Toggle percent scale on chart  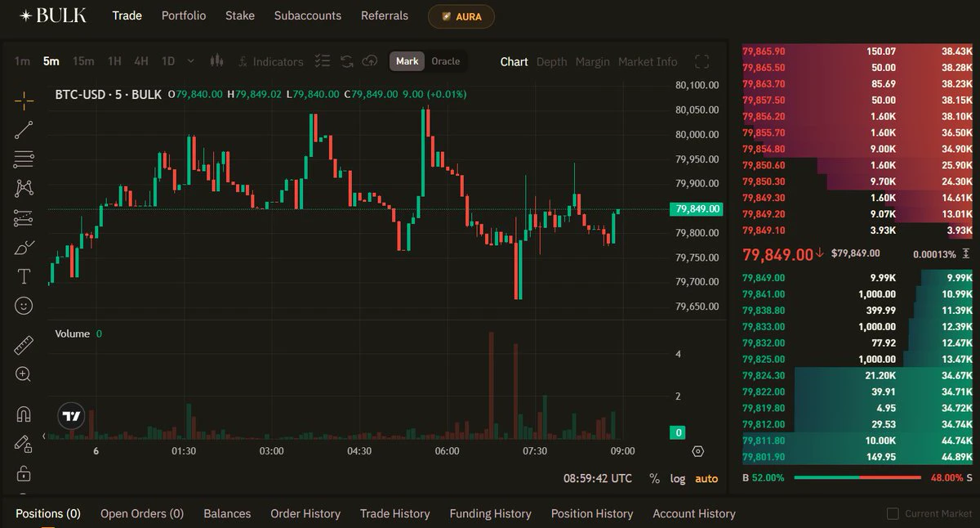pyautogui.click(x=654, y=478)
